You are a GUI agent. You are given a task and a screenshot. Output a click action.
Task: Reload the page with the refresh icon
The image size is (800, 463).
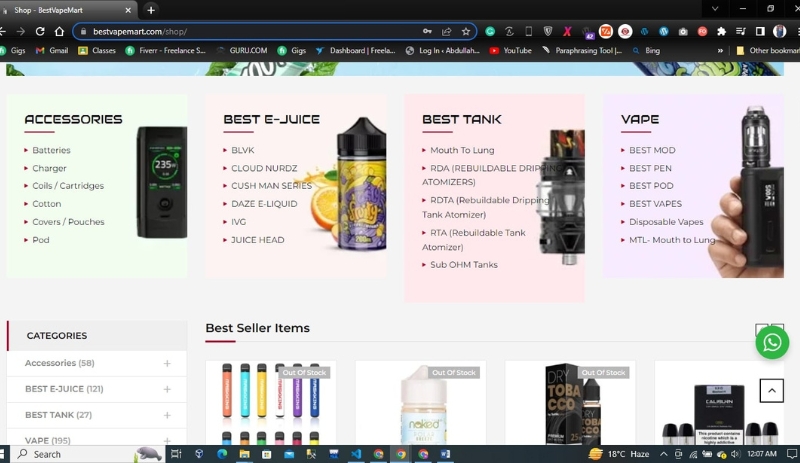pyautogui.click(x=40, y=32)
